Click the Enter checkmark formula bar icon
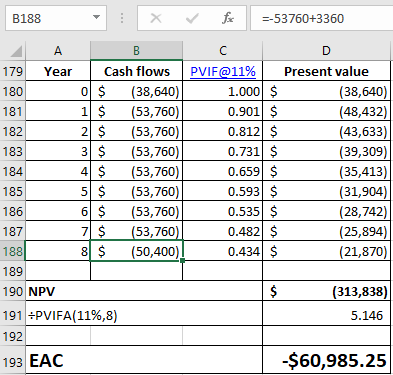Screen dimensions: 393x375 [x=192, y=18]
